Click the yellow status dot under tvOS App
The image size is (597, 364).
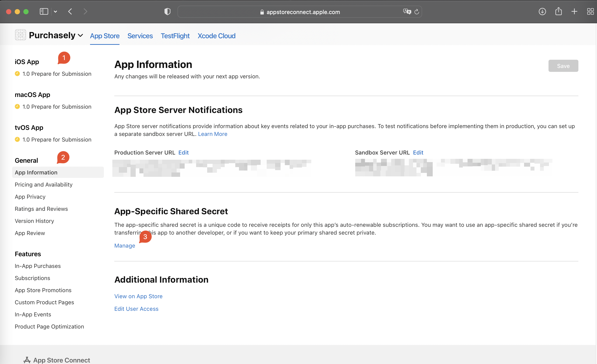[x=17, y=140]
